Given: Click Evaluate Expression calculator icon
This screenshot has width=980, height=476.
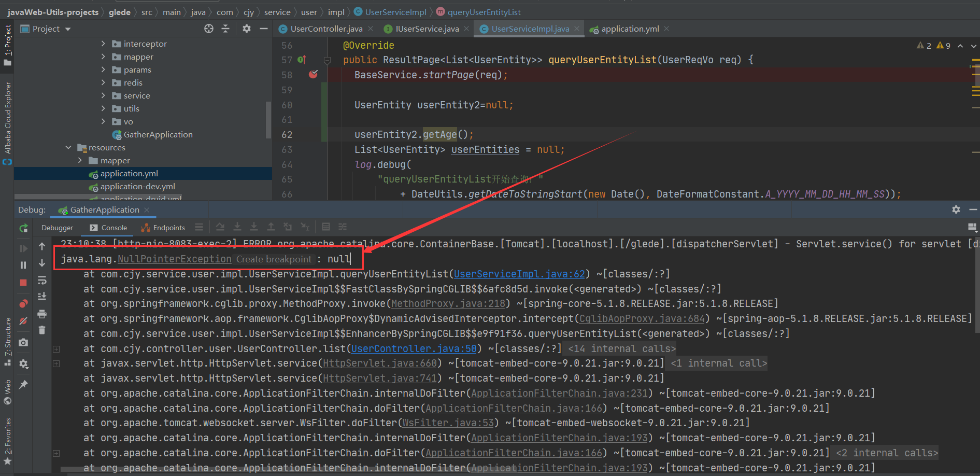Looking at the screenshot, I should coord(326,227).
